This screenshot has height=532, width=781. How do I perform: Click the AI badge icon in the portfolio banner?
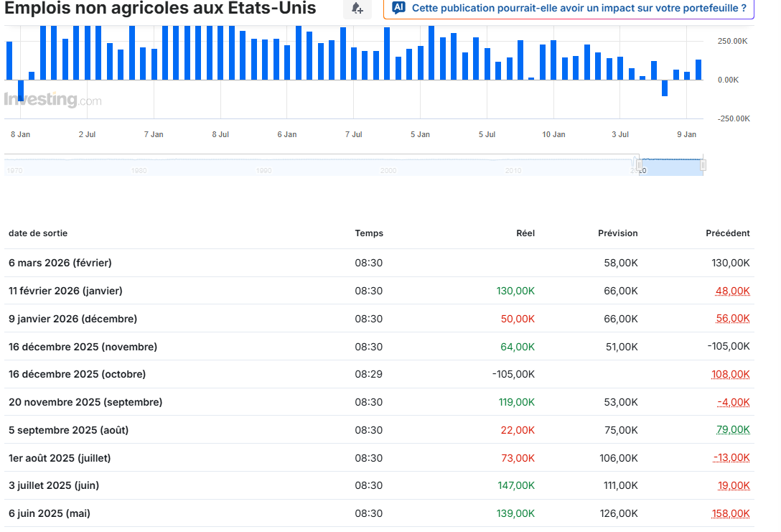click(x=398, y=7)
